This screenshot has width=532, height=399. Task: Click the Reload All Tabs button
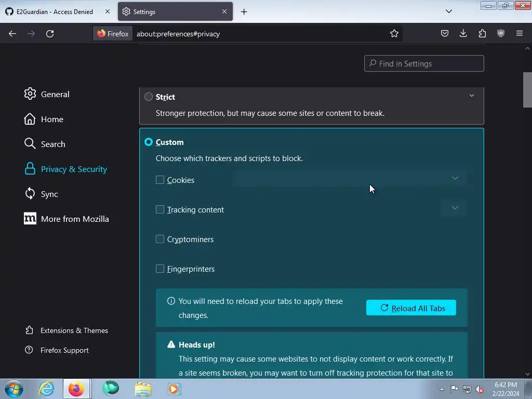point(411,308)
